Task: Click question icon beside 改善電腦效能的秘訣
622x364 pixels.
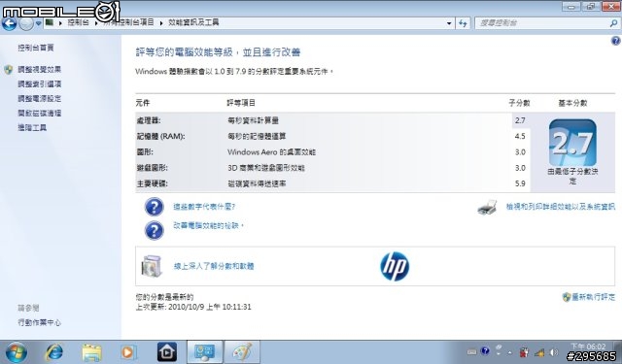Action: click(x=154, y=230)
